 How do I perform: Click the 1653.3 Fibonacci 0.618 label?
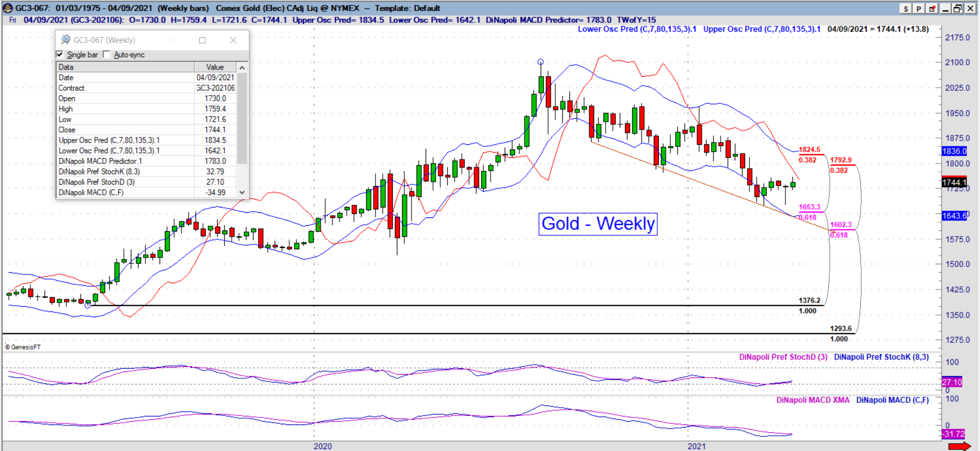[810, 207]
